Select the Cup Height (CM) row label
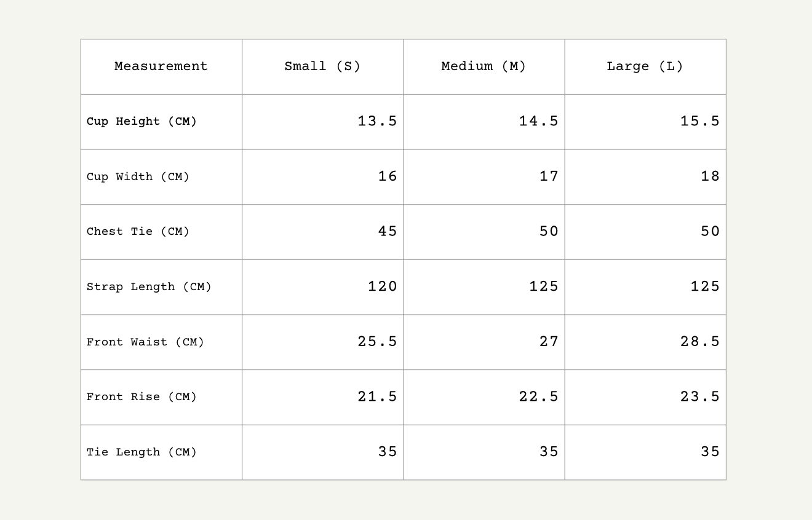The image size is (812, 520). 141,122
